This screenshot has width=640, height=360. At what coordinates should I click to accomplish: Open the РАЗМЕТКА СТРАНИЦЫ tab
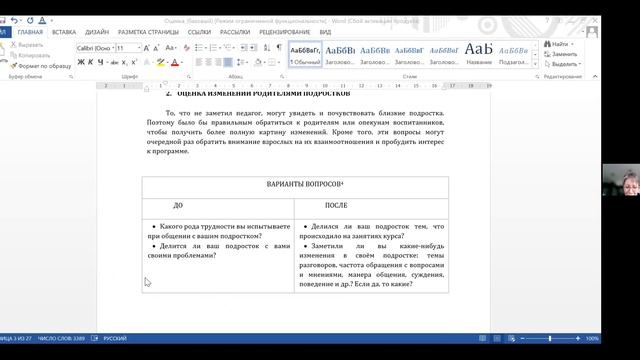tap(148, 32)
